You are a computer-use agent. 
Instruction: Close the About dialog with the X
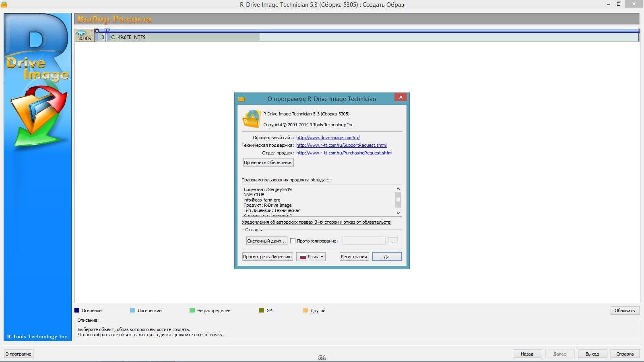point(400,97)
